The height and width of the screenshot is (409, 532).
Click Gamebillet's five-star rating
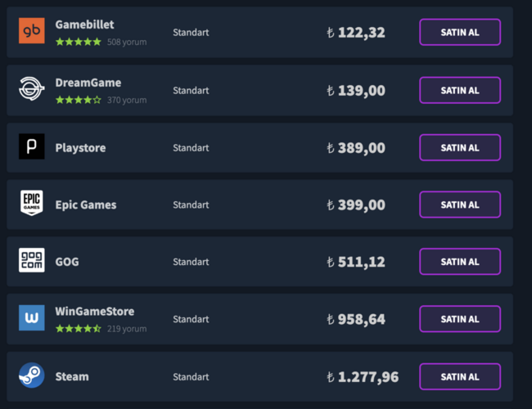pos(79,42)
